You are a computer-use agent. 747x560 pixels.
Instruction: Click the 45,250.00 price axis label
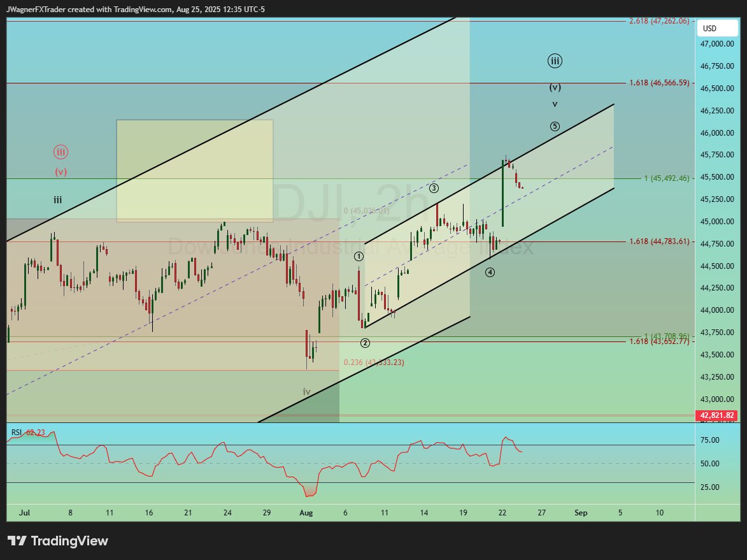[716, 199]
